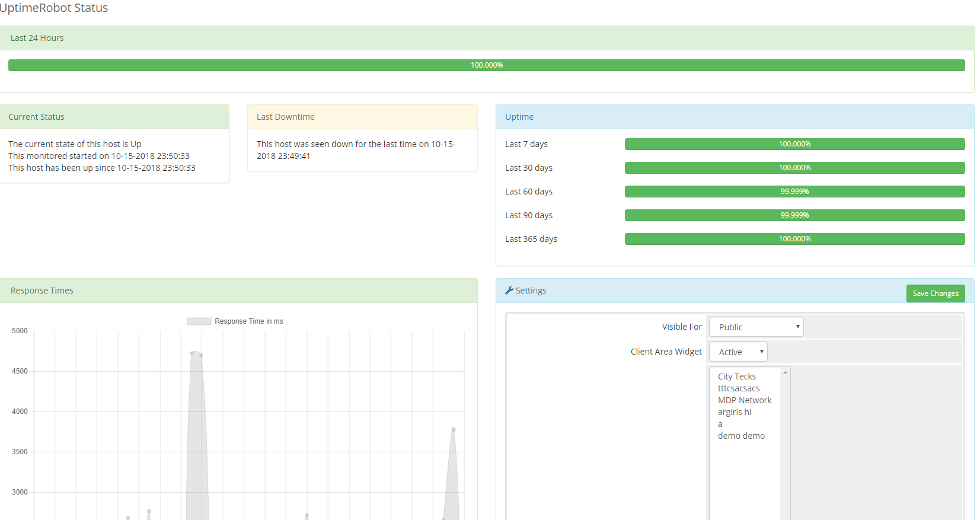Screen dimensions: 980x520
Task: Click the Client Area Widget label
Action: click(666, 352)
